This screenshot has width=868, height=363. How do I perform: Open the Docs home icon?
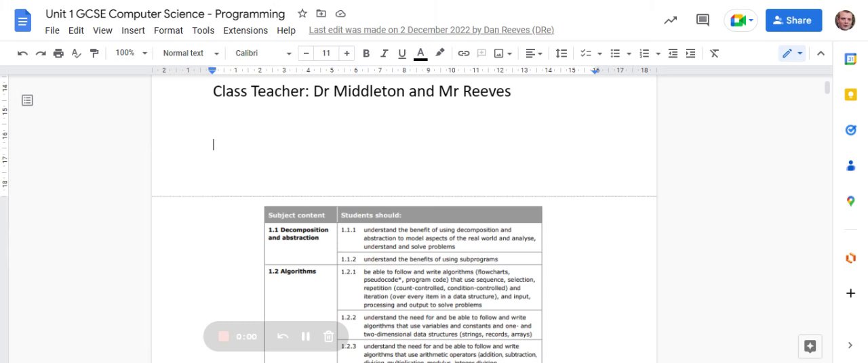(x=23, y=20)
